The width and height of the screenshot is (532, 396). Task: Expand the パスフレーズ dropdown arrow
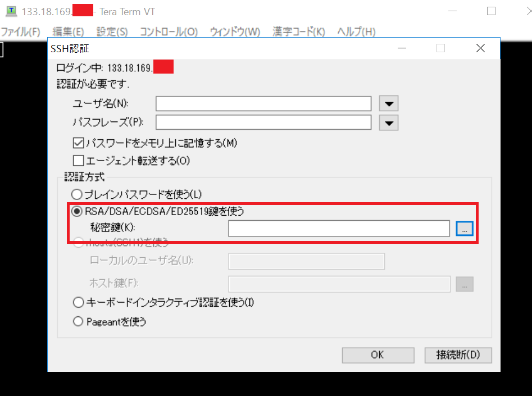(x=389, y=122)
